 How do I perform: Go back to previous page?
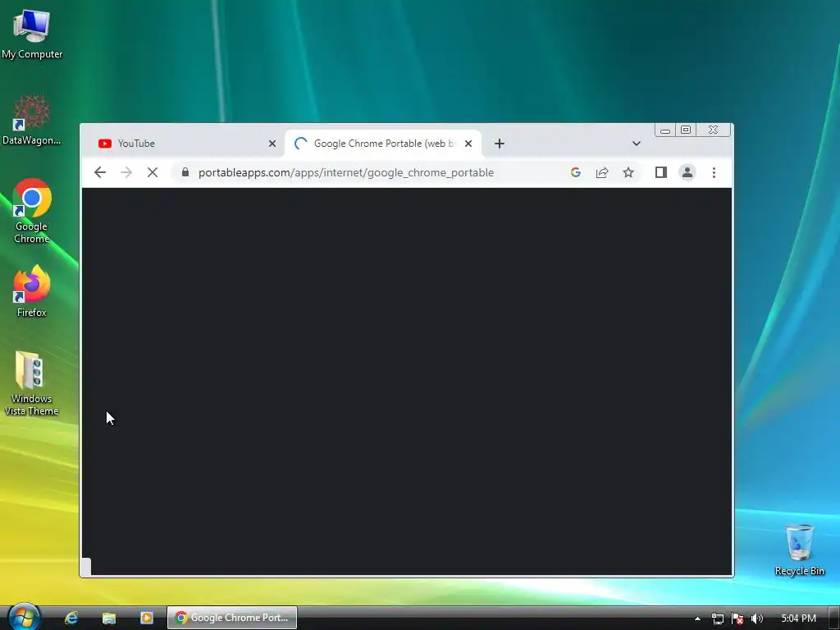(x=100, y=172)
